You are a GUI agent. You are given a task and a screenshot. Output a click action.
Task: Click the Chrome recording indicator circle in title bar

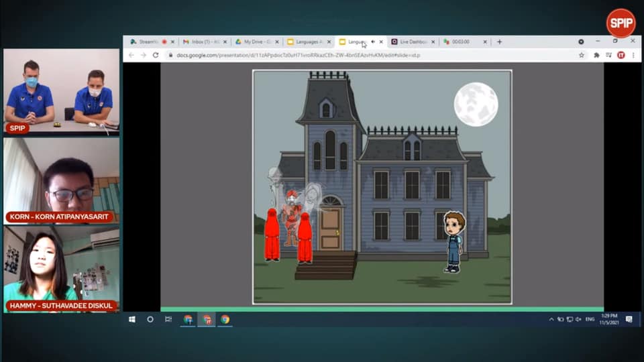click(581, 42)
